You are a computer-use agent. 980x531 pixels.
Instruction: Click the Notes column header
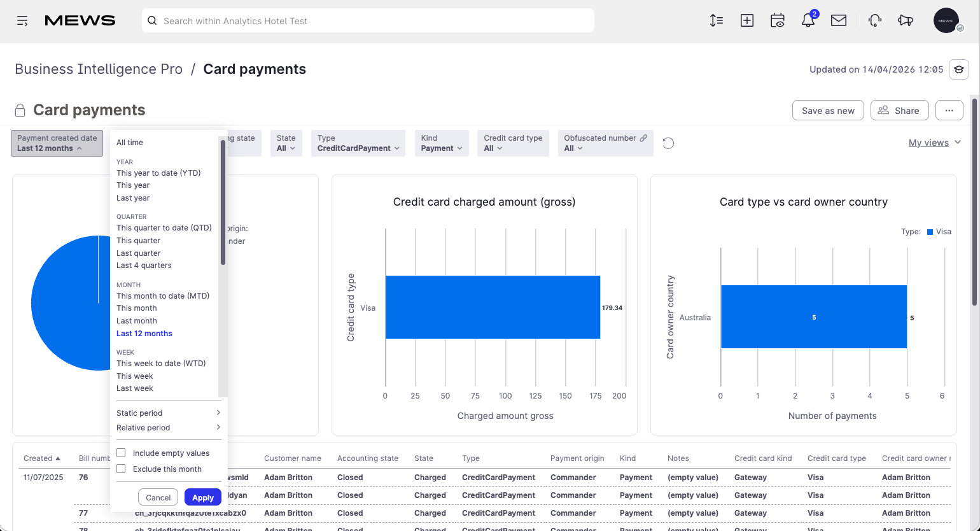tap(678, 458)
